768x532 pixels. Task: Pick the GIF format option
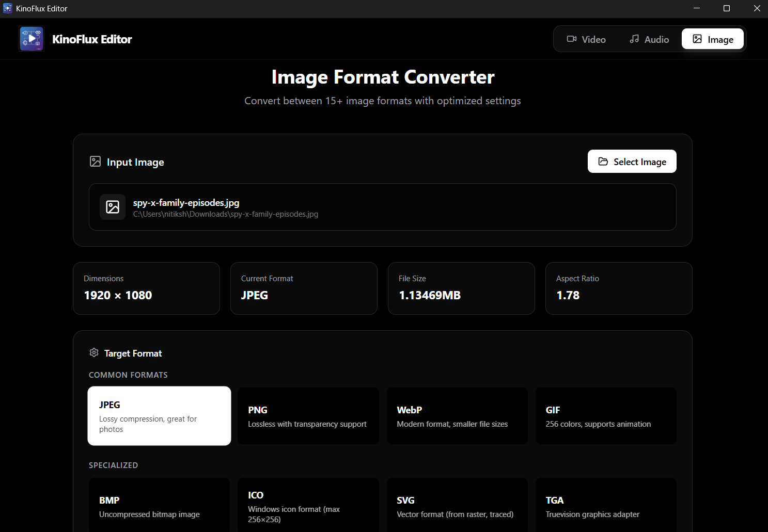click(x=606, y=416)
